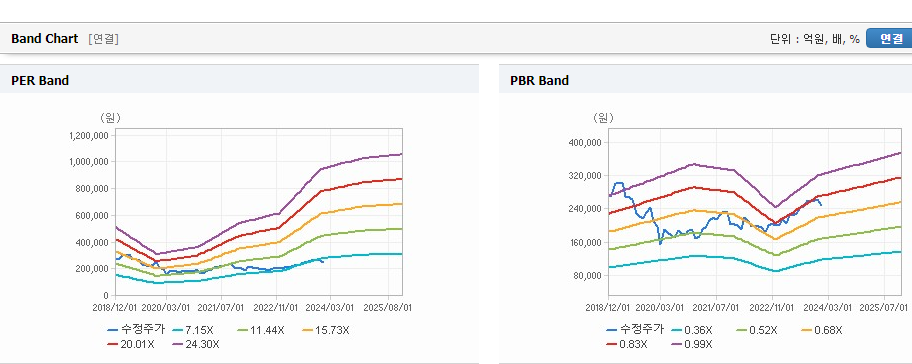
Task: Toggle the 0.83X legend entry
Action: pos(626,344)
